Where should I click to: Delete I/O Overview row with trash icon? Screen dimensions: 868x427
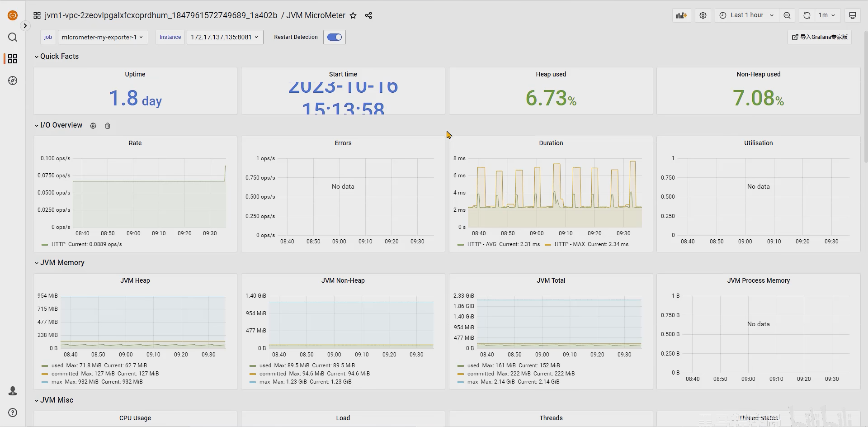coord(108,126)
